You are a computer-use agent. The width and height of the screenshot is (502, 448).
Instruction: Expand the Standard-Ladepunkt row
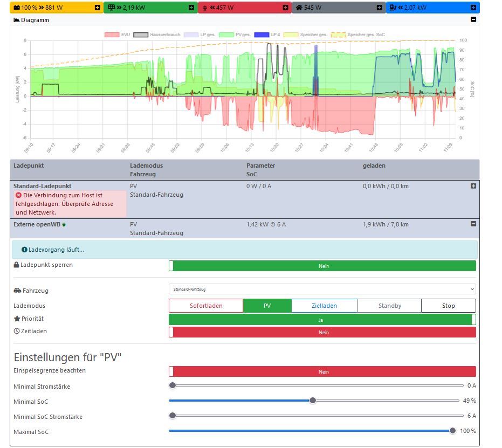click(x=473, y=186)
